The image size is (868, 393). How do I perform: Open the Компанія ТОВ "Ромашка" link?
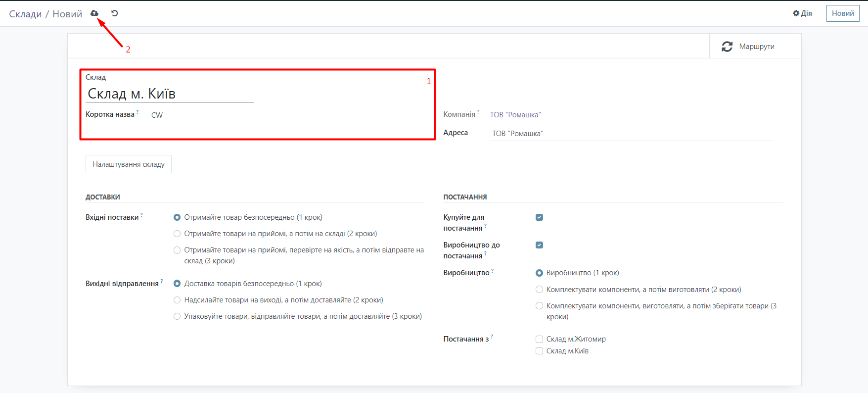515,115
